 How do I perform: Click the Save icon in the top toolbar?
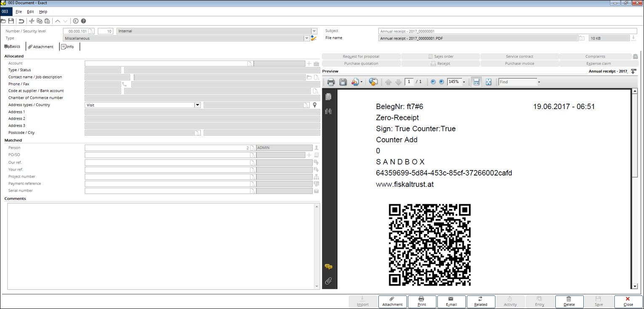pos(11,21)
